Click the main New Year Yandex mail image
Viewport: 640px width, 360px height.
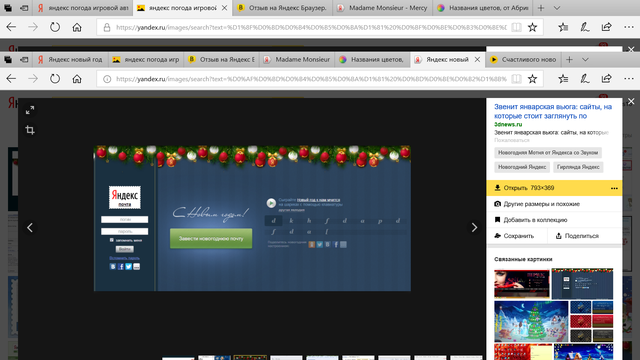(x=252, y=218)
